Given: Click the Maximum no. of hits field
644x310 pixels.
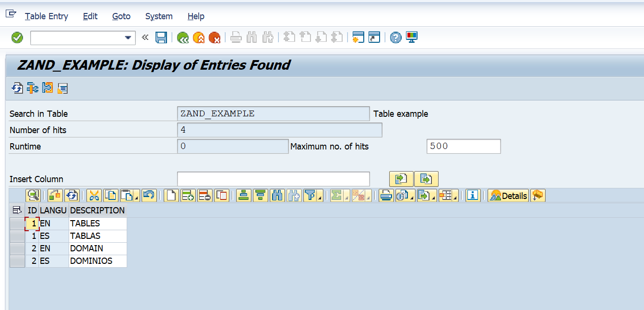Looking at the screenshot, I should click(x=464, y=146).
